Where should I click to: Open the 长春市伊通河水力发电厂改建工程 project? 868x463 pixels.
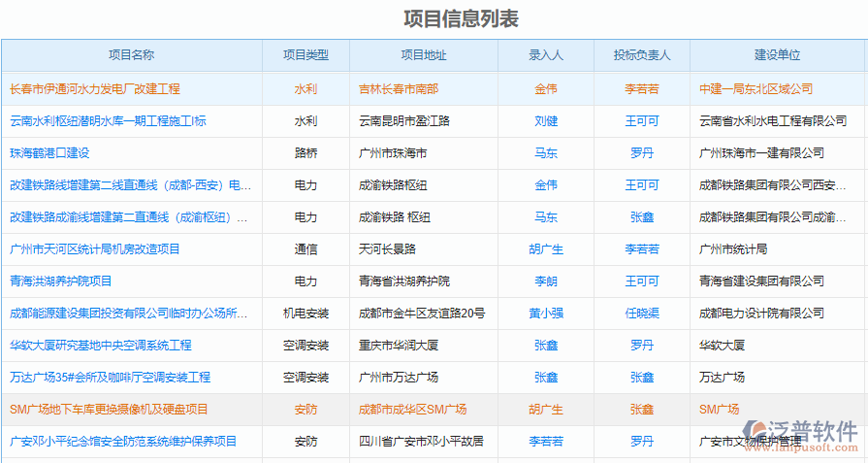point(95,88)
